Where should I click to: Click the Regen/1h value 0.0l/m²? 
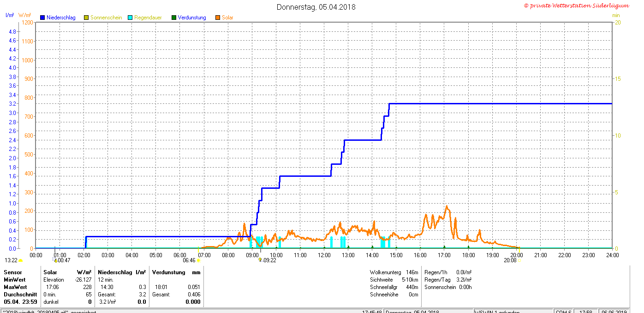coord(464,272)
